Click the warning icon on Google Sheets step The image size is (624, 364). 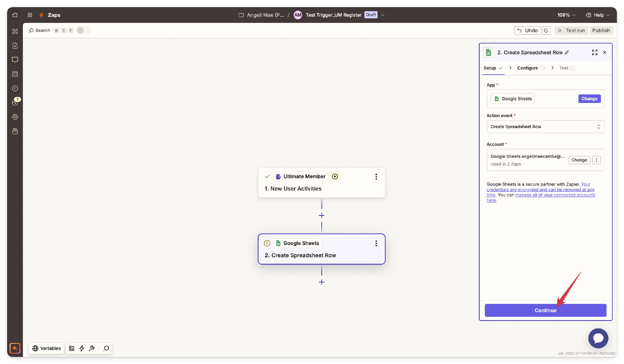(x=267, y=243)
